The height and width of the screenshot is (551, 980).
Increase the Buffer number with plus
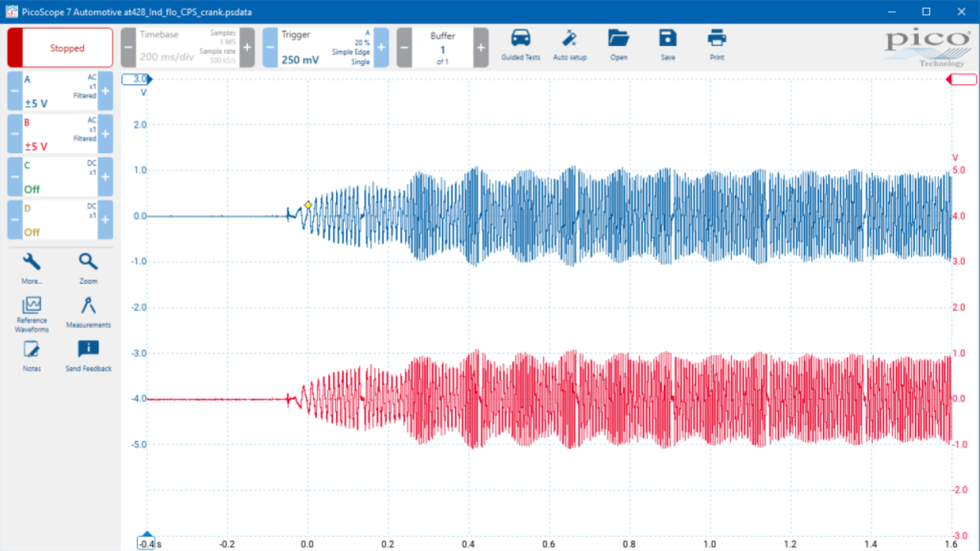coord(480,48)
